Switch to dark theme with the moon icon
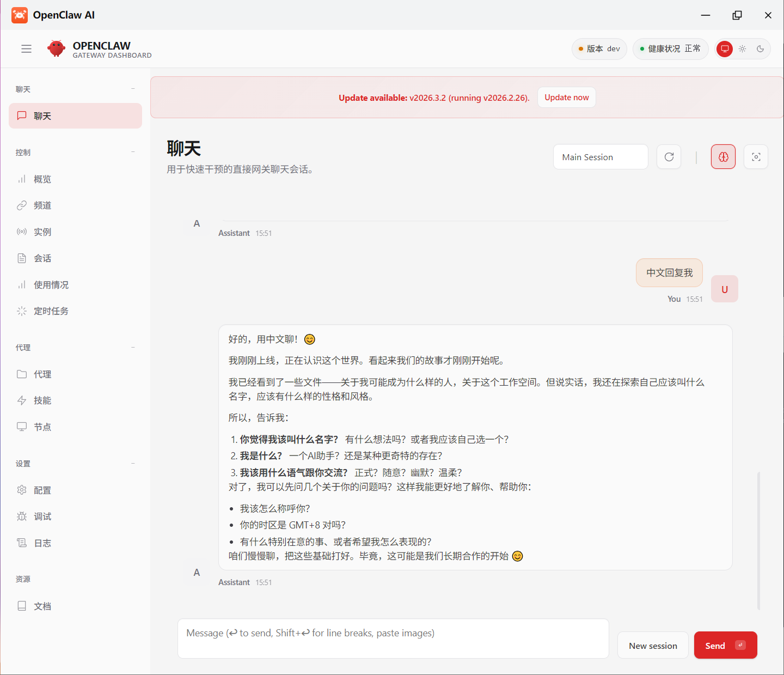The height and width of the screenshot is (675, 784). pyautogui.click(x=760, y=48)
